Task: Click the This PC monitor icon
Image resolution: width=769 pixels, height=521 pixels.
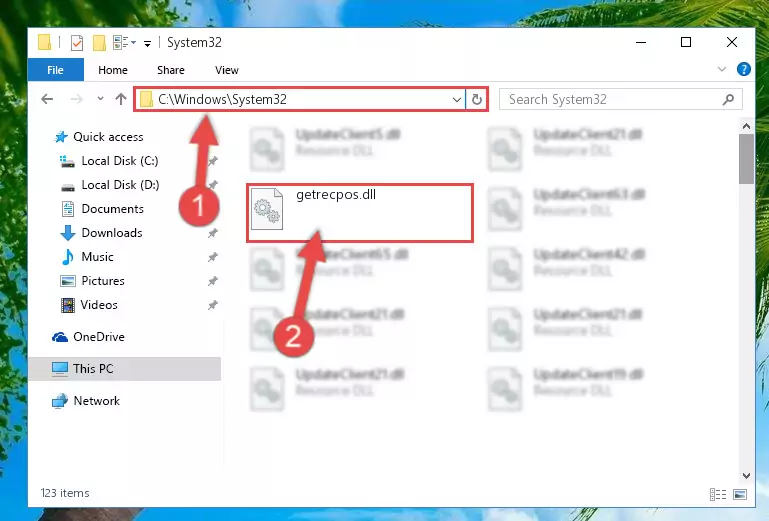Action: (60, 369)
